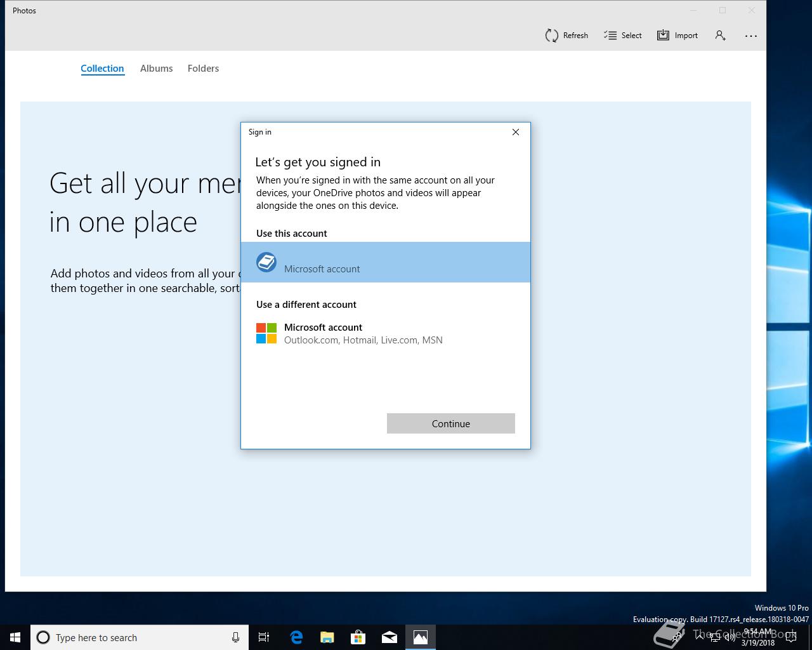The width and height of the screenshot is (812, 650).
Task: Switch to the Collection tab
Action: click(x=102, y=69)
